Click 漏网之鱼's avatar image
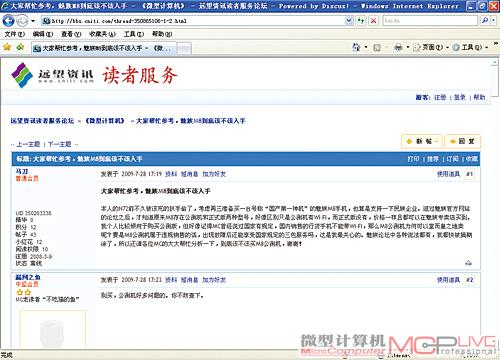This screenshot has width=500, height=360. click(x=52, y=329)
